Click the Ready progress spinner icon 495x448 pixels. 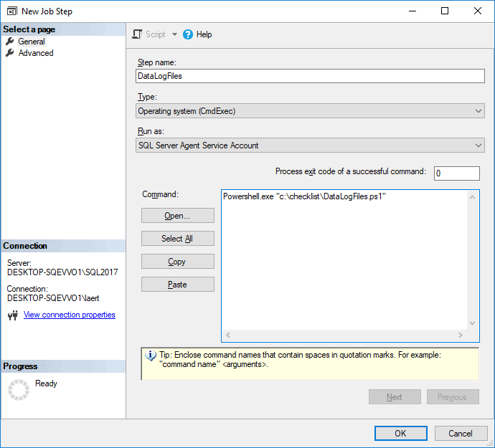coord(19,390)
